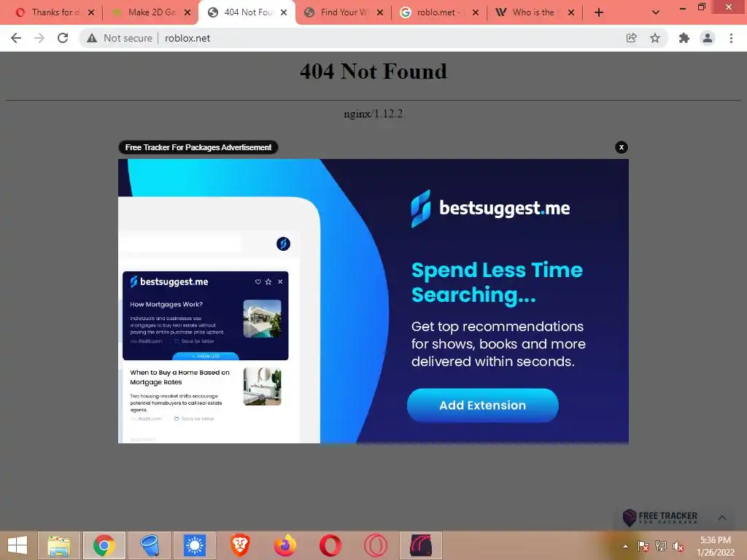Open a new tab with the plus button
This screenshot has width=747, height=560.
[599, 12]
